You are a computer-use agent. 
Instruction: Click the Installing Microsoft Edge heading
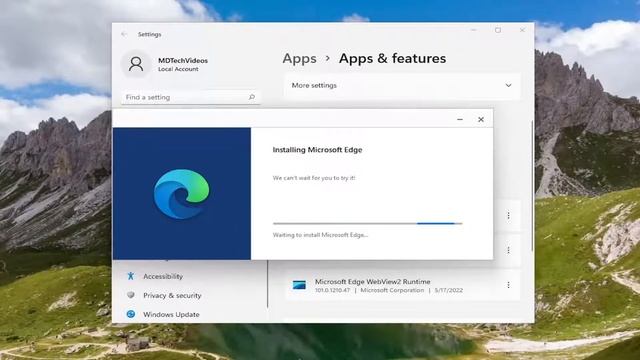318,150
